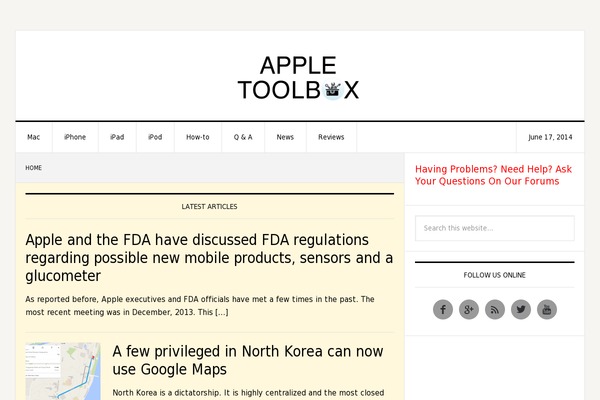The width and height of the screenshot is (600, 400).
Task: Open the RSS feed icon
Action: (x=495, y=309)
